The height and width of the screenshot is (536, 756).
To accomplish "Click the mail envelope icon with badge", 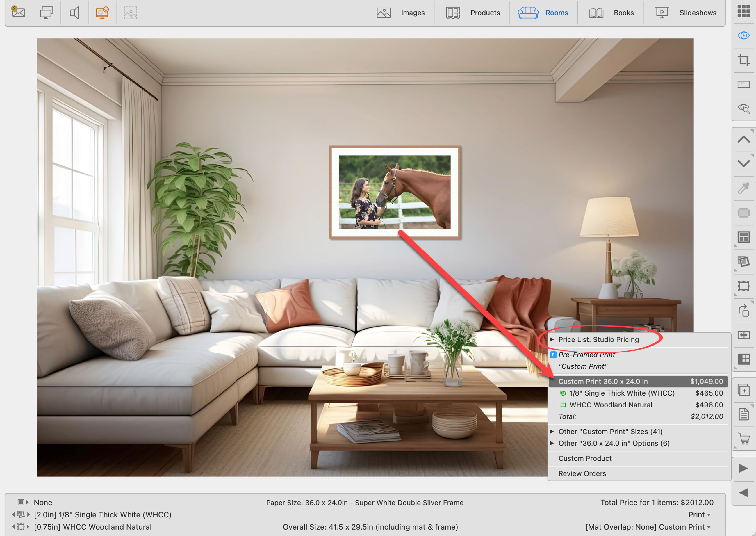I will point(19,13).
